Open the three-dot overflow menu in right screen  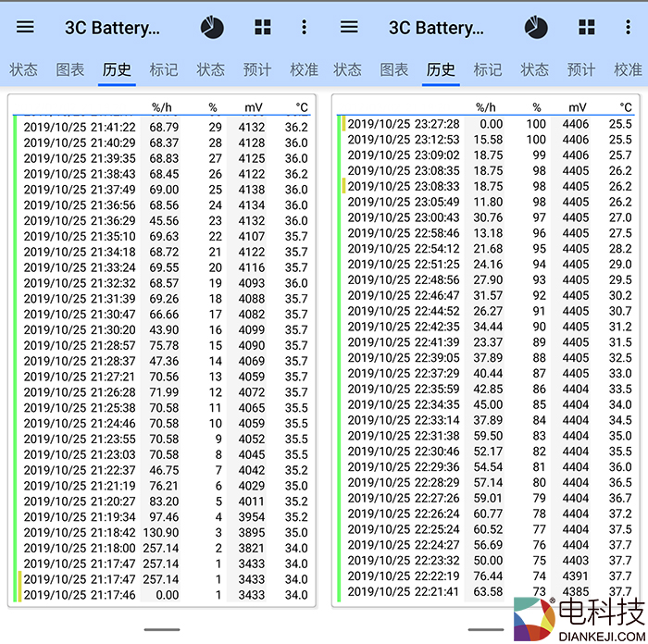pos(628,27)
